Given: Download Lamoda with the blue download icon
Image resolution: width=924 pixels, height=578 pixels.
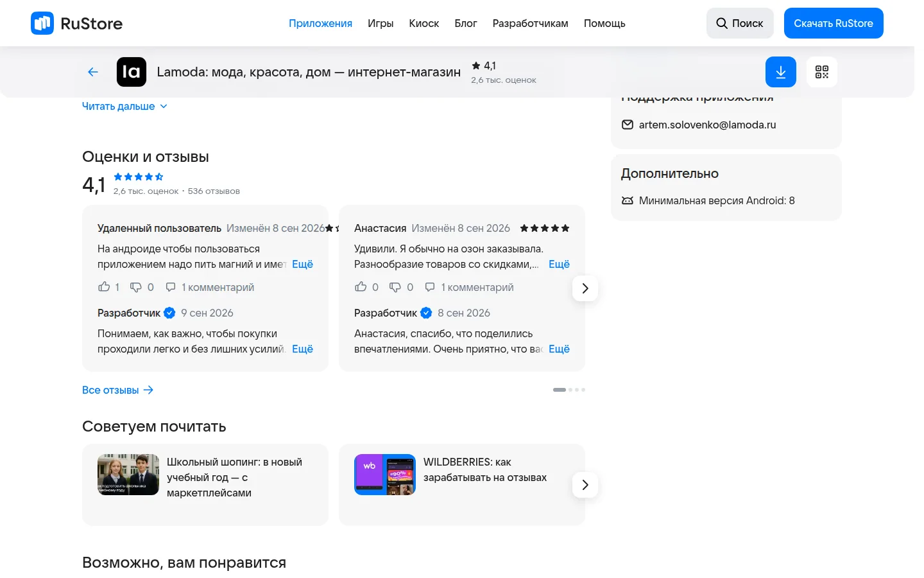Looking at the screenshot, I should pyautogui.click(x=781, y=72).
